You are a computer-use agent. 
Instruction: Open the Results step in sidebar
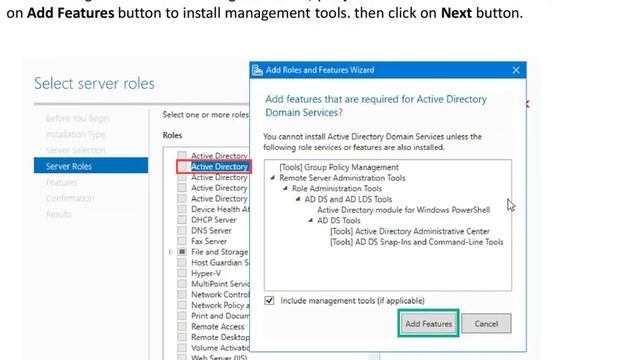pos(58,214)
